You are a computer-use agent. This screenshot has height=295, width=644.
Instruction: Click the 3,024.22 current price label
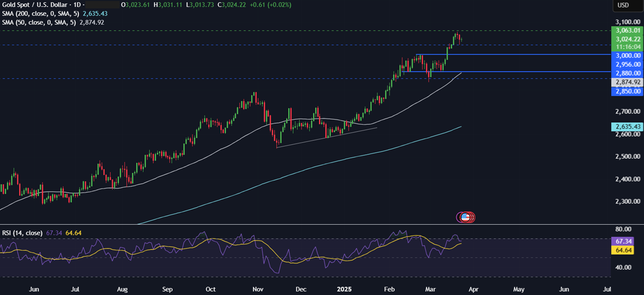click(x=627, y=39)
